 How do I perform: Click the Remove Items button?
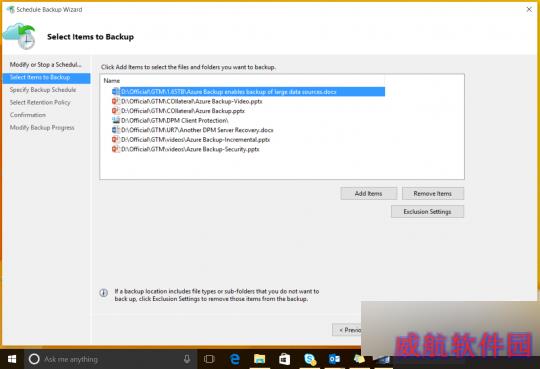point(433,194)
